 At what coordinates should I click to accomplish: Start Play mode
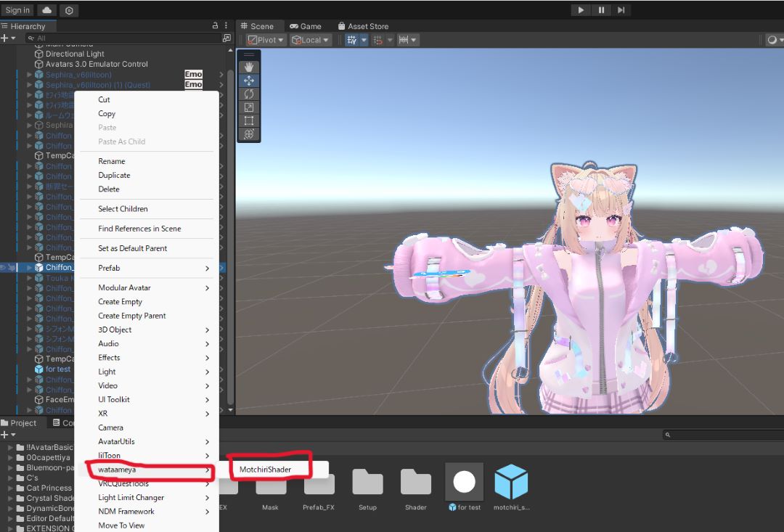[x=581, y=10]
